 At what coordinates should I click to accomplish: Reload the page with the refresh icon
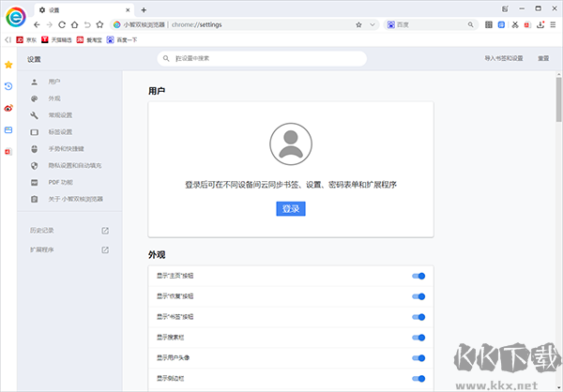point(62,24)
